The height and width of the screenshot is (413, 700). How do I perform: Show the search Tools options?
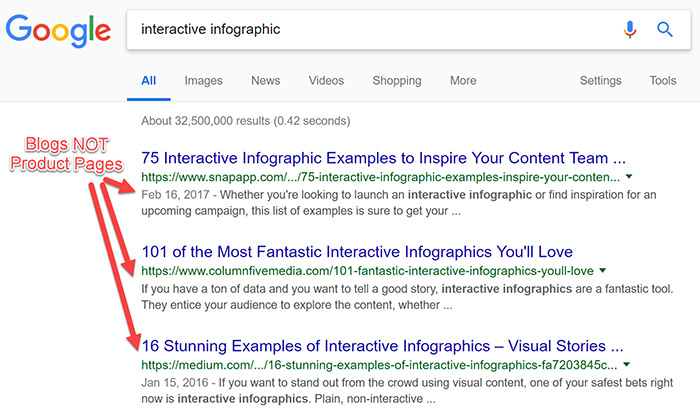click(x=662, y=81)
